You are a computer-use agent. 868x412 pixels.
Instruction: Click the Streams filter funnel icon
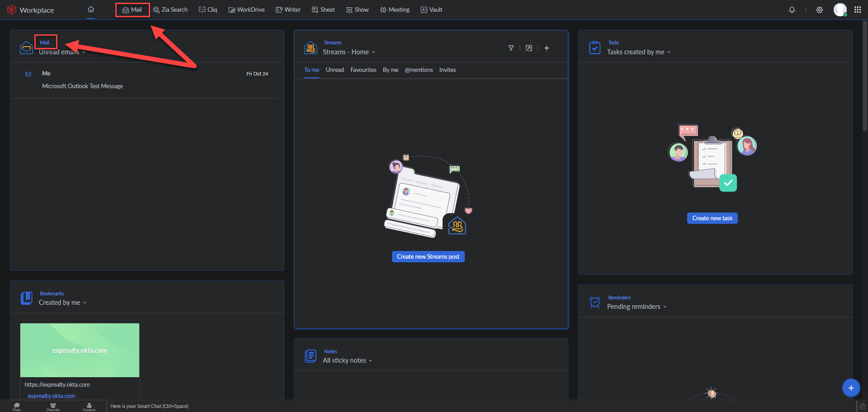click(511, 48)
